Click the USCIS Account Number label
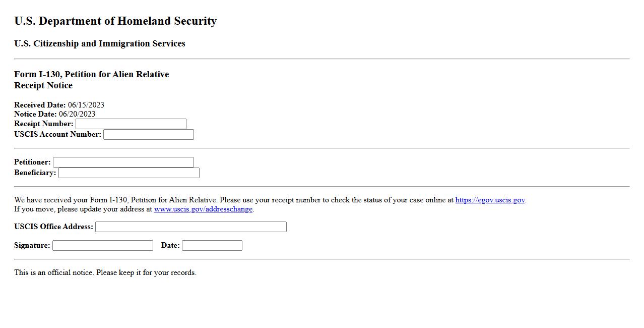Screen dimensions: 644x328 pos(57,135)
